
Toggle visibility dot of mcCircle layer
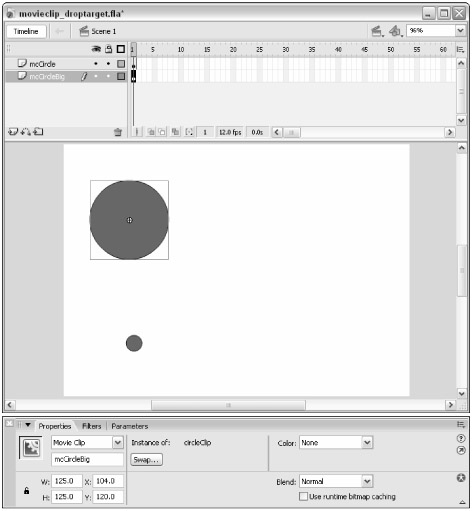point(96,63)
